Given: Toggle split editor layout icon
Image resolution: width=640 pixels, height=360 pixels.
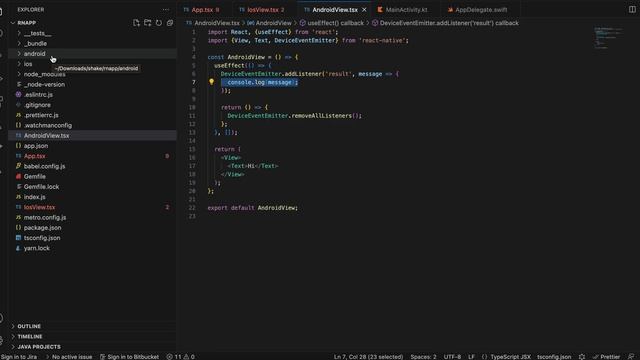Looking at the screenshot, I should pos(632,9).
